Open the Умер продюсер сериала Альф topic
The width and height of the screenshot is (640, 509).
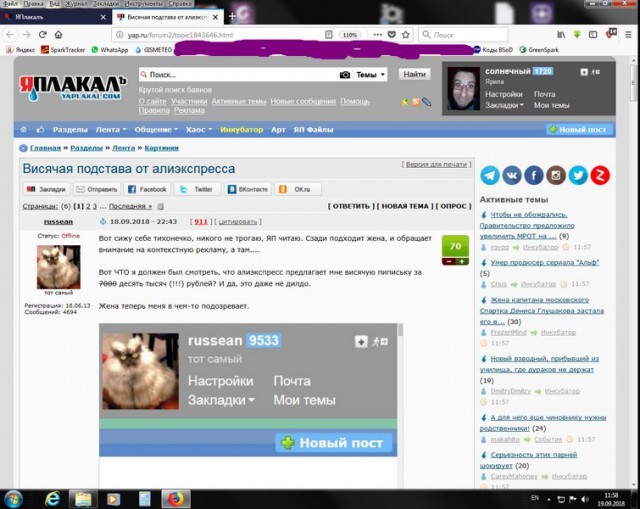[544, 262]
